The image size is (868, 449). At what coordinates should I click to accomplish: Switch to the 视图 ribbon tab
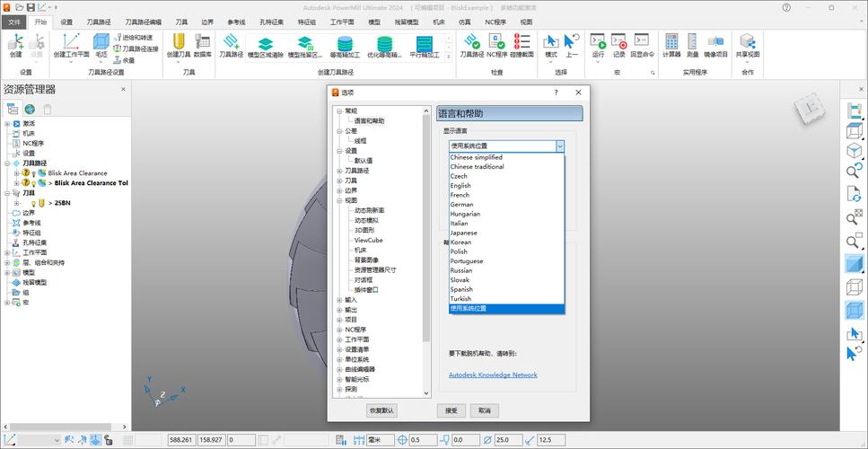[x=526, y=22]
